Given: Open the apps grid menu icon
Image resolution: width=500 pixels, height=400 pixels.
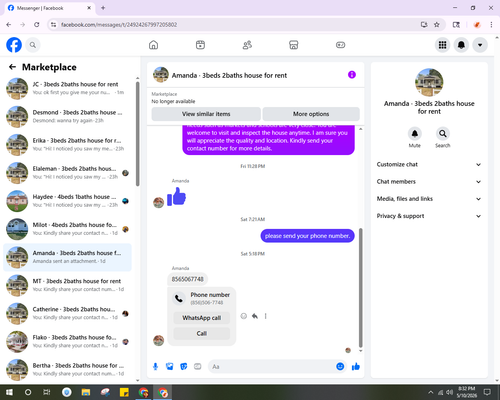Looking at the screenshot, I should (442, 45).
